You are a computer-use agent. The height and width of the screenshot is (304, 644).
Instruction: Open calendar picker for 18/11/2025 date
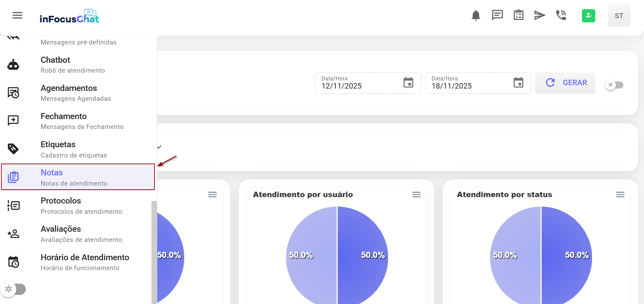point(518,82)
